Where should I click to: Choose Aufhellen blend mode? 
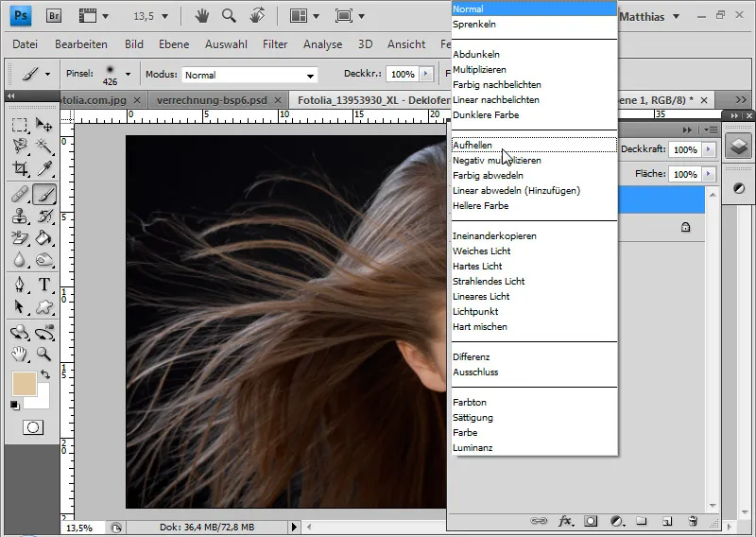[x=534, y=146]
